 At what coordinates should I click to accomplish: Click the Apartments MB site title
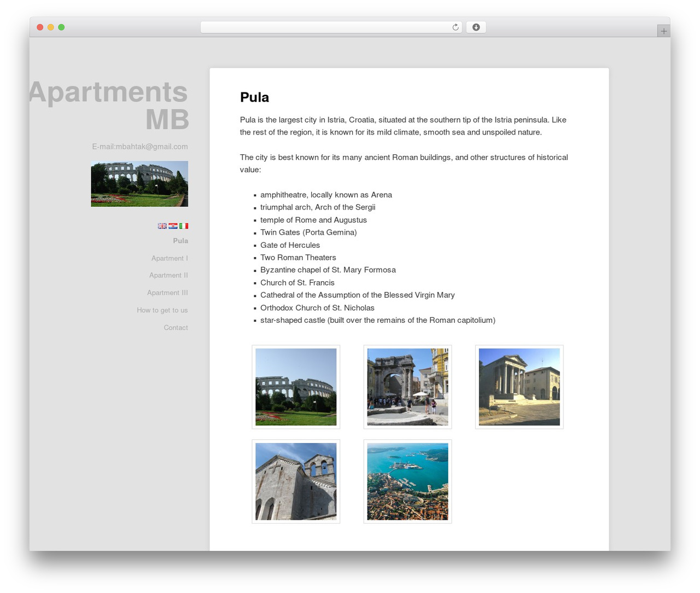coord(109,105)
